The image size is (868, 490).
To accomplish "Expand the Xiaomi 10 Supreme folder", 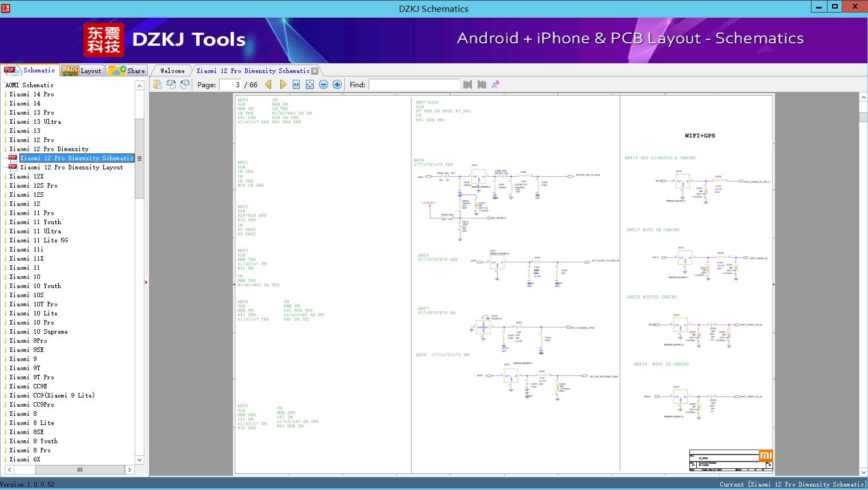I will coord(38,331).
